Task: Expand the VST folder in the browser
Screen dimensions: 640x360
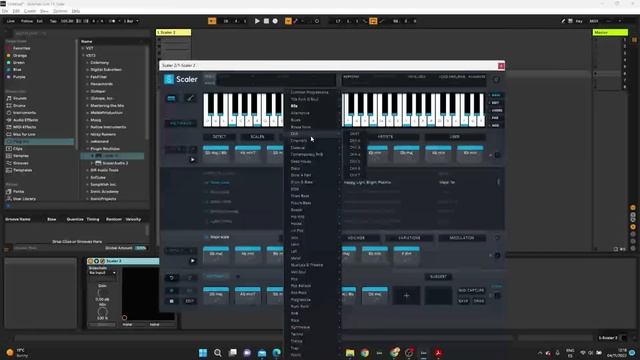Action: pyautogui.click(x=83, y=48)
